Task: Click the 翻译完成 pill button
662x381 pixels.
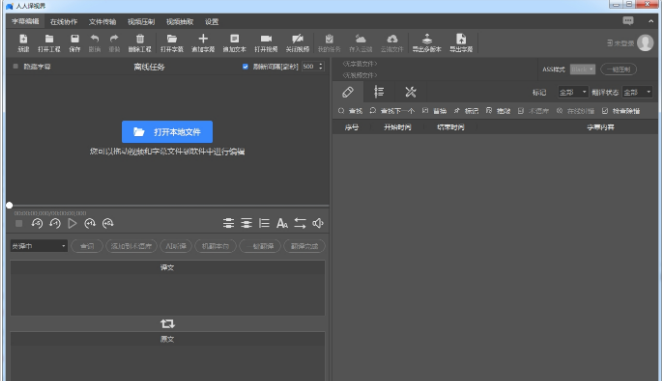Action: (x=304, y=246)
